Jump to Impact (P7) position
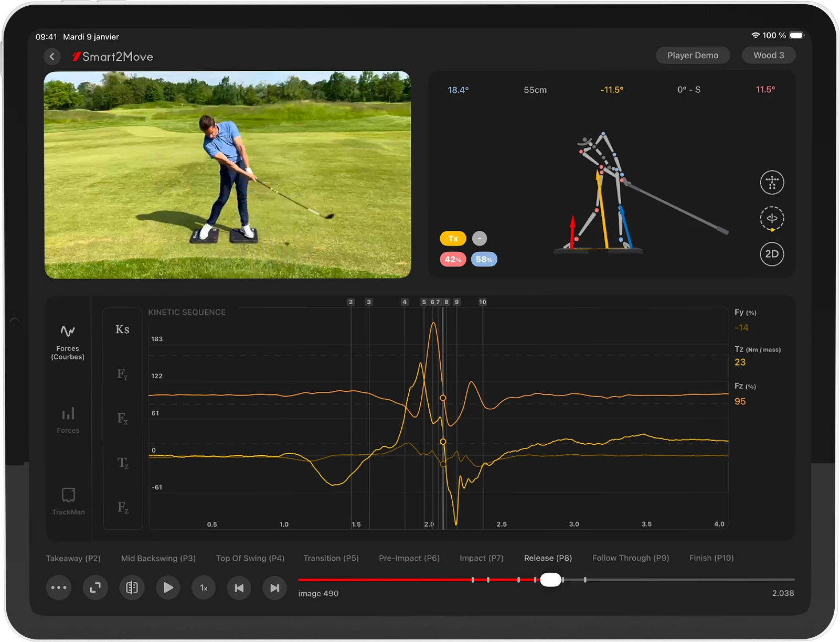 coord(481,558)
